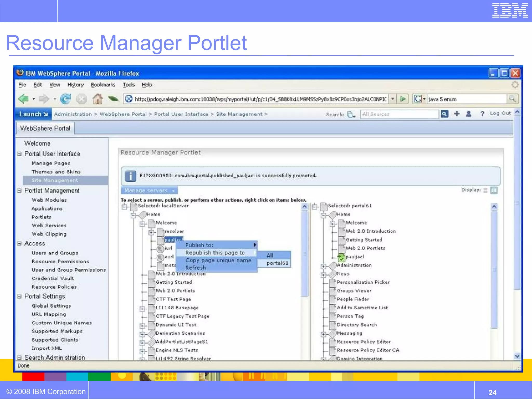
Task: Expand the News node in portal61 tree
Action: (323, 275)
